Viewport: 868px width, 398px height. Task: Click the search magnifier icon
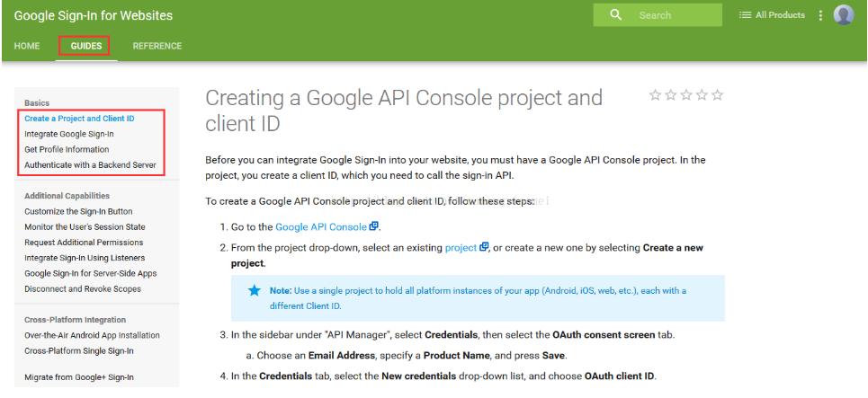[617, 16]
